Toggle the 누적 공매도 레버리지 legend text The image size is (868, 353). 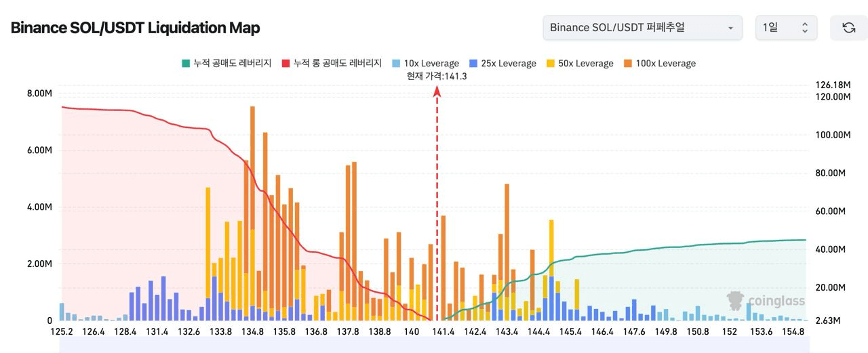coord(232,64)
